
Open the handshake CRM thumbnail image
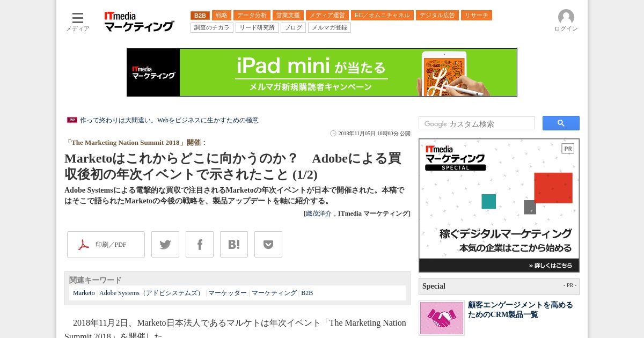coord(442,318)
